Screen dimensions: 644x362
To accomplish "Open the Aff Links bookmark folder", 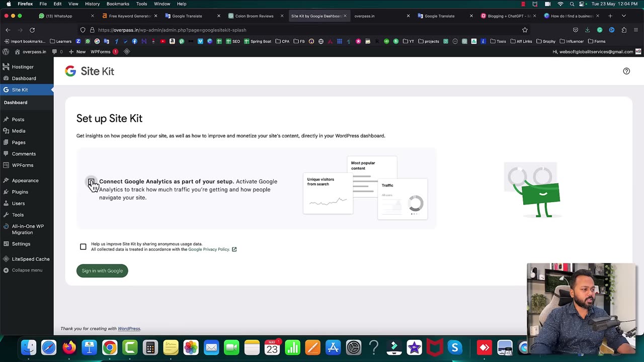I will pyautogui.click(x=521, y=41).
